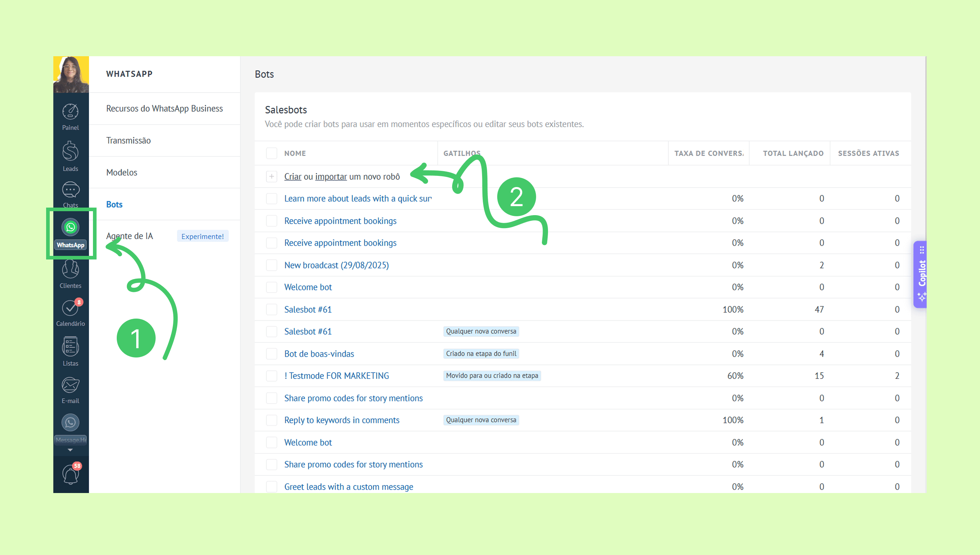Select the ! Testmode FOR MARKETING checkbox

[x=271, y=376]
